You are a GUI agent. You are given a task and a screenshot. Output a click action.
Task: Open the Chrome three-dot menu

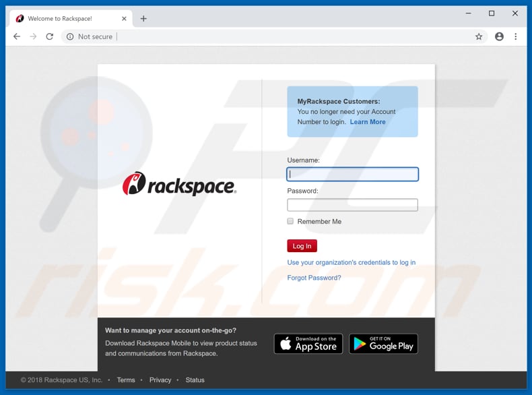(515, 36)
